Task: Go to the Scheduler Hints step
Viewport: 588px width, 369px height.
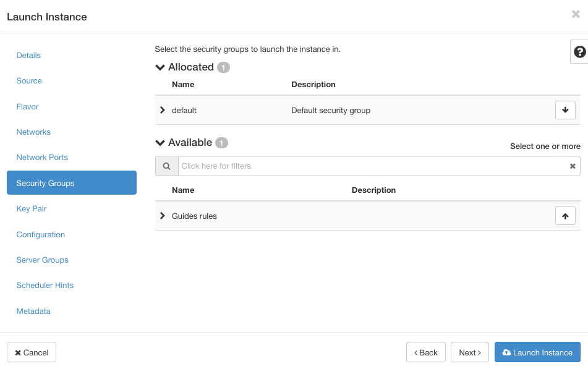Action: click(45, 286)
